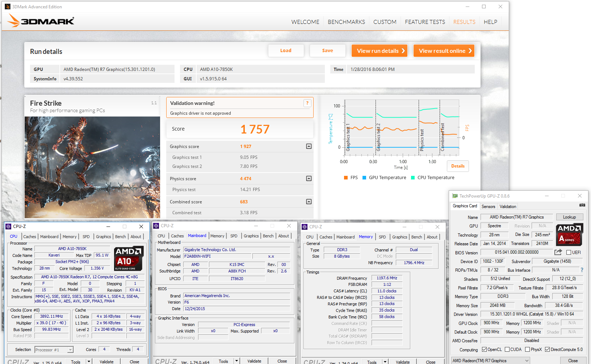Viewport: 591px width, 364px height.
Task: Toggle DirectCompute 5.0 checkbox in GPU-Z
Action: pos(547,350)
